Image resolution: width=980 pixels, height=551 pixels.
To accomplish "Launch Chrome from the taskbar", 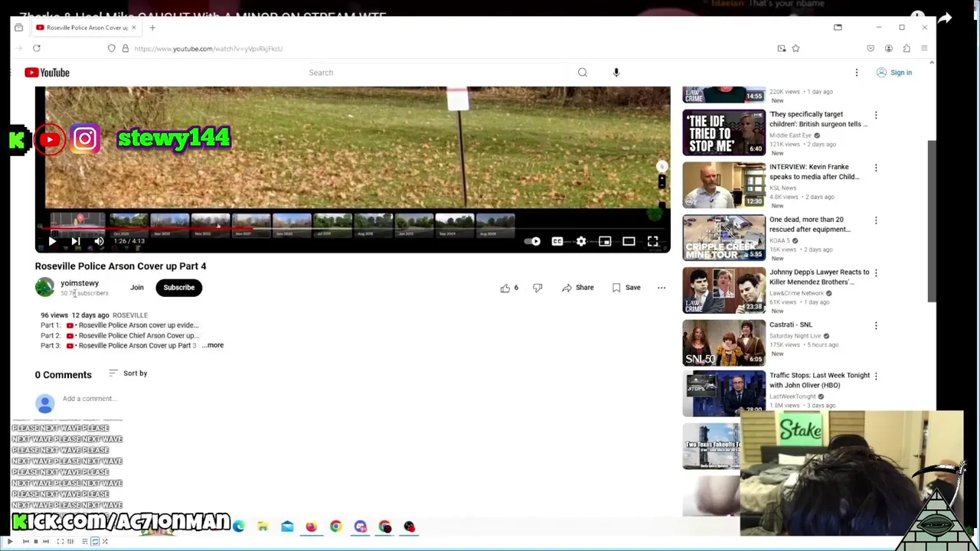I will tap(335, 527).
